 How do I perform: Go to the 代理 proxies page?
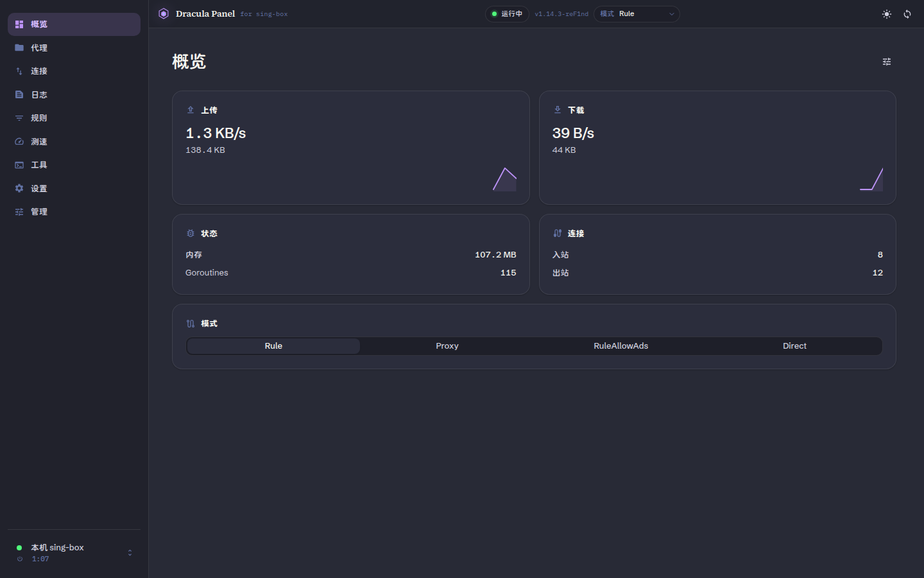74,48
